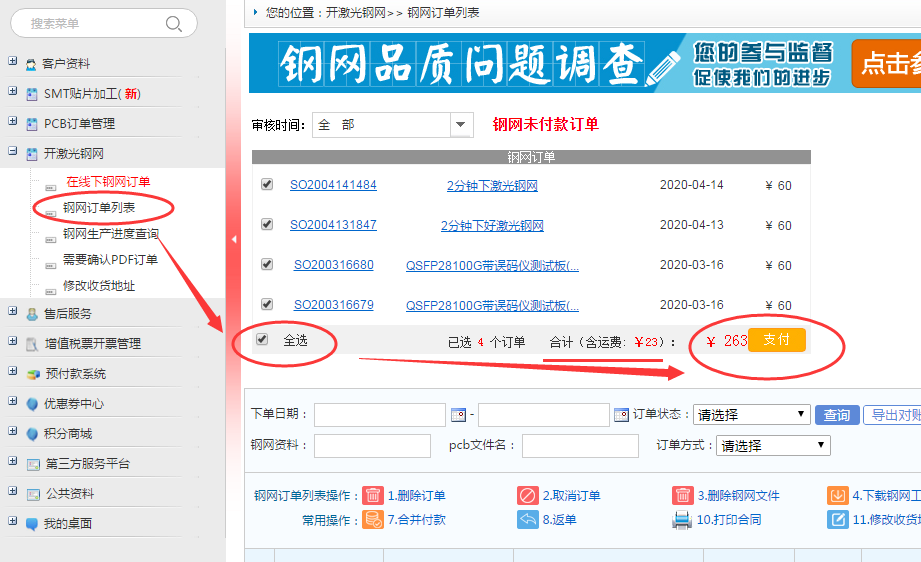Uncheck order SO2004141484 checkbox
Screen dimensions: 921x562
267,185
